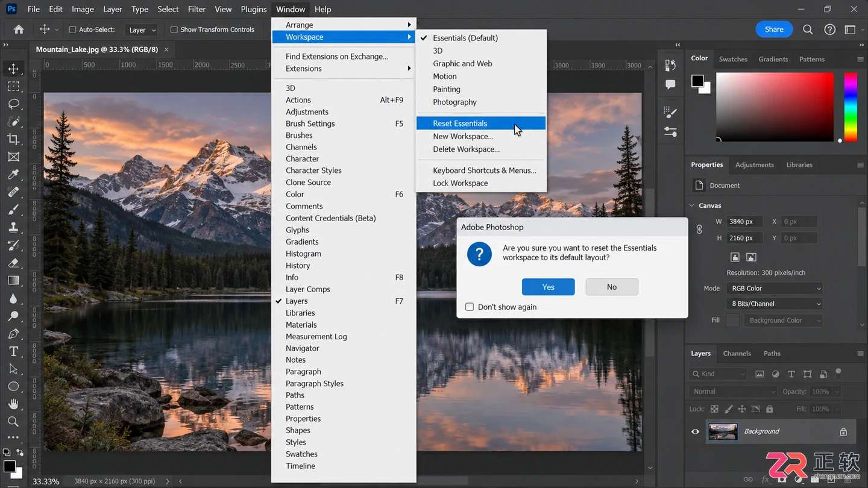Choose the Pen tool
The height and width of the screenshot is (488, 868).
(13, 334)
